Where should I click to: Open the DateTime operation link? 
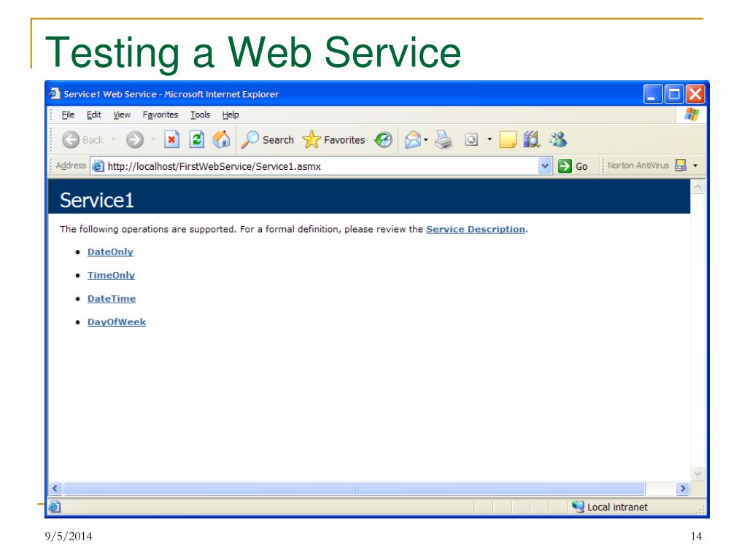(x=112, y=298)
